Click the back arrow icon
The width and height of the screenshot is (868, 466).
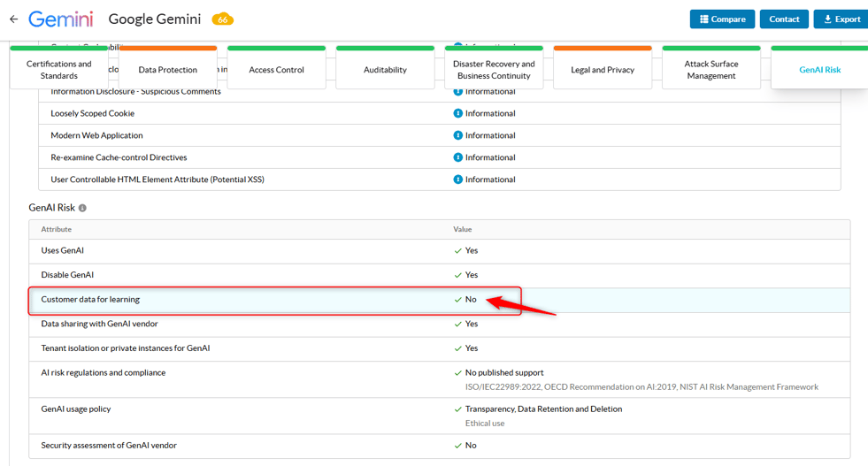point(14,19)
